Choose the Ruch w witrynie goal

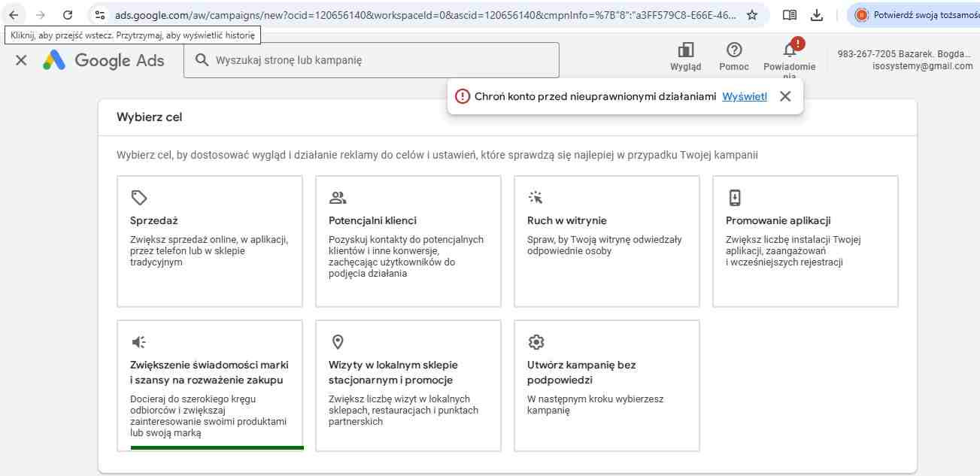[x=607, y=241]
